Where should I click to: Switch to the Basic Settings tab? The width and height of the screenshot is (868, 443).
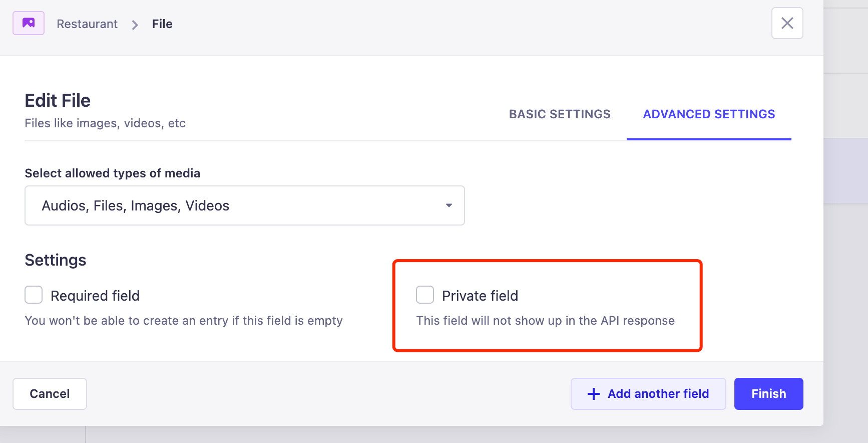coord(559,114)
